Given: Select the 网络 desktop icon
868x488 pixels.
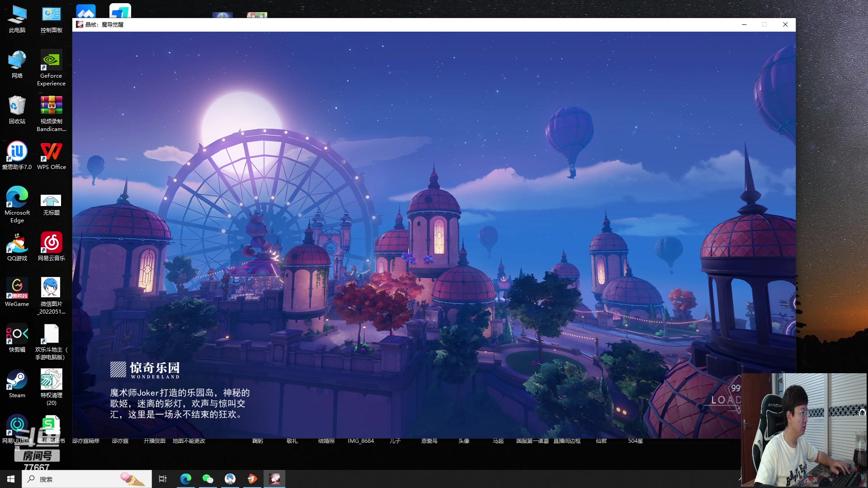Looking at the screenshot, I should [17, 65].
